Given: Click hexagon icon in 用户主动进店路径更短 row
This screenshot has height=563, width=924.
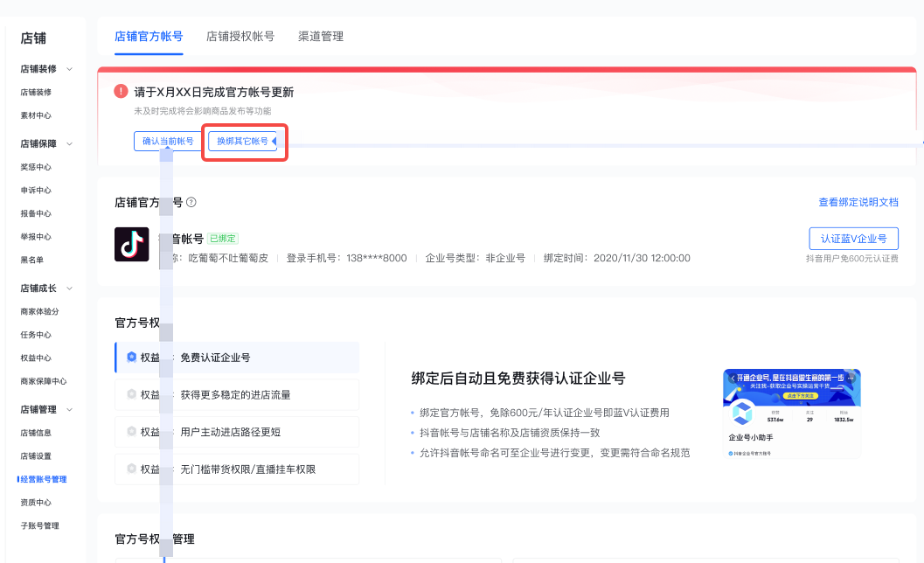Looking at the screenshot, I should [130, 432].
